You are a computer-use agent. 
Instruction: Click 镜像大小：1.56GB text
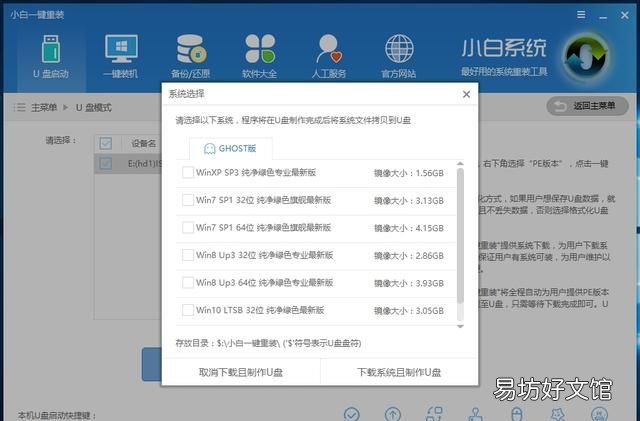(x=409, y=173)
